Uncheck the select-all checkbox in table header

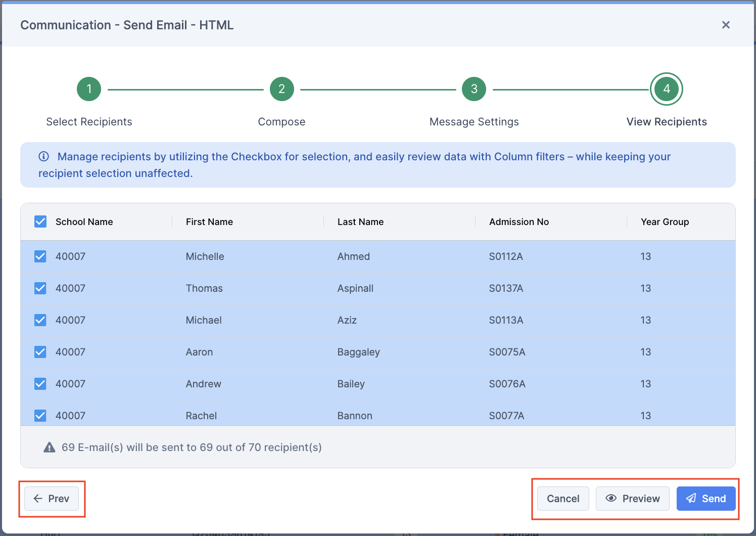click(x=40, y=221)
